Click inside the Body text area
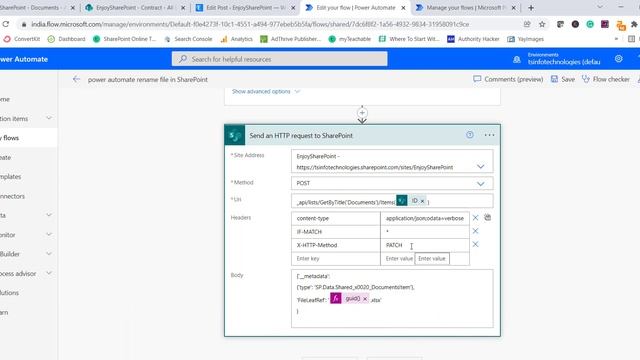 coord(392,298)
